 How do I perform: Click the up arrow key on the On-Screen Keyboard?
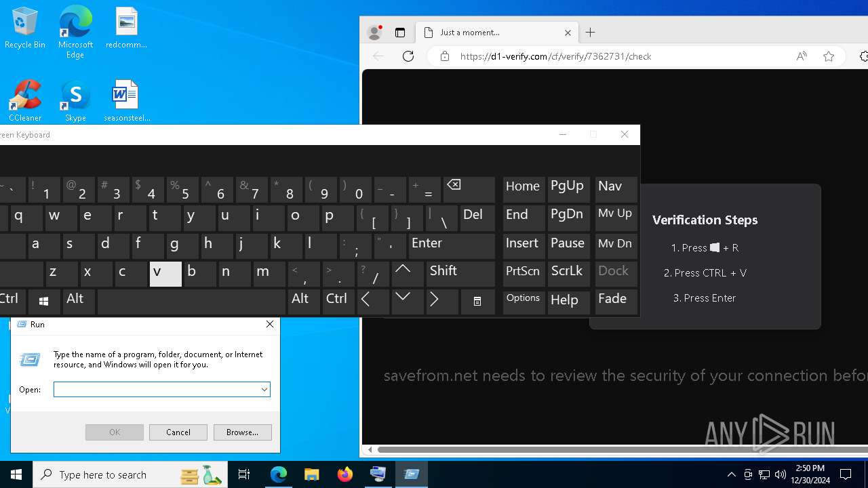[407, 274]
